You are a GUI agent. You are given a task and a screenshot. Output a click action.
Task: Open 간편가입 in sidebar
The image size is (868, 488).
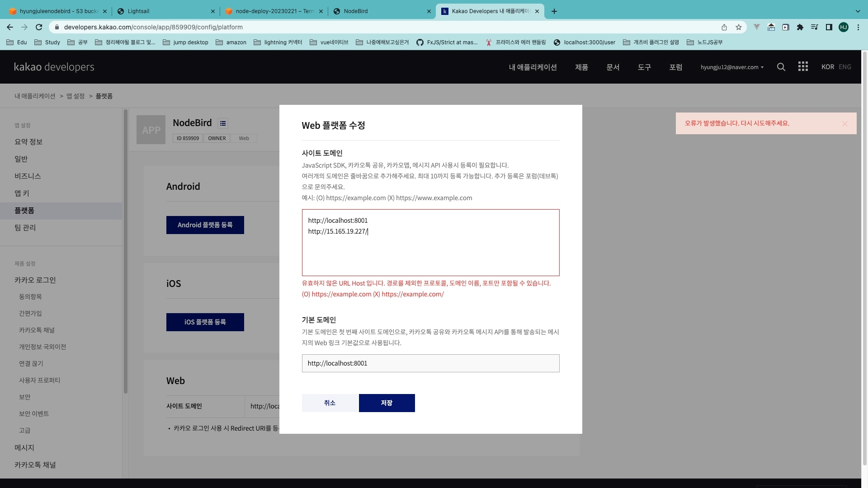(30, 314)
